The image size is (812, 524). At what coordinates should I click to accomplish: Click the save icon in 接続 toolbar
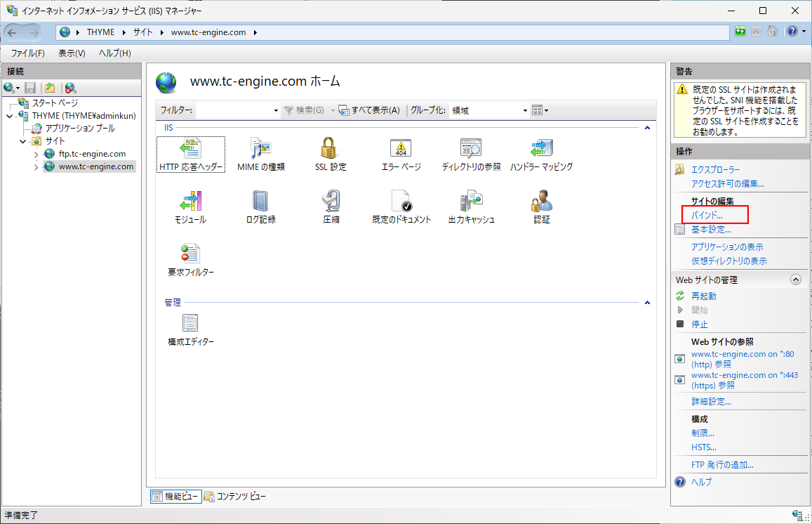[31, 88]
